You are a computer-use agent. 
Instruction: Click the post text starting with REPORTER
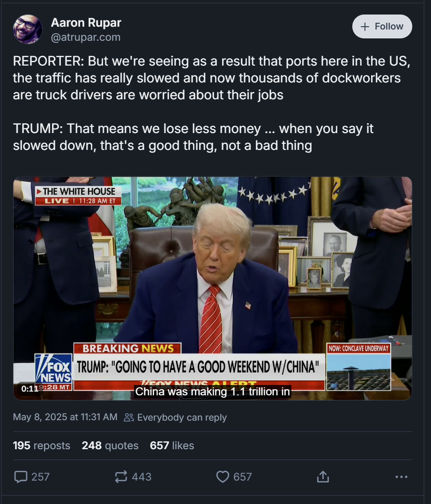212,103
